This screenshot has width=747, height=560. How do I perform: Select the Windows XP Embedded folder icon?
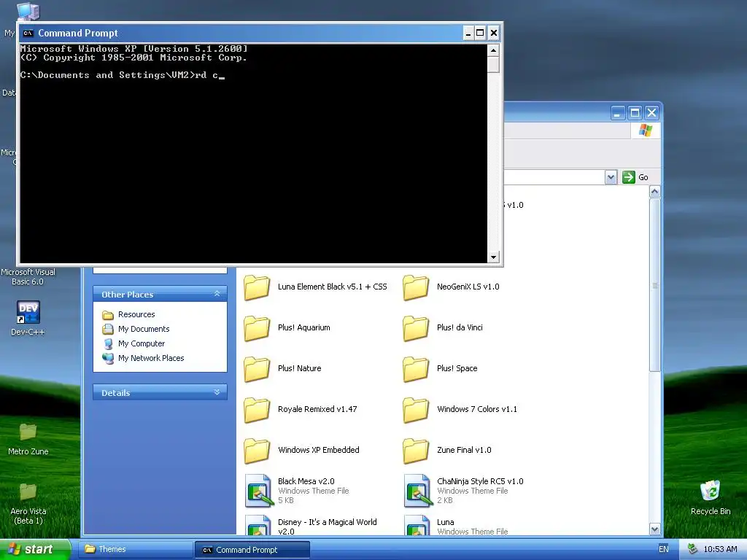coord(257,451)
